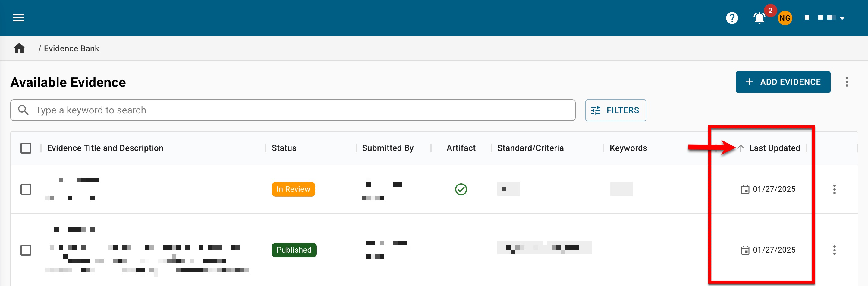Viewport: 868px width, 286px height.
Task: Toggle the select-all header checkbox
Action: 26,148
